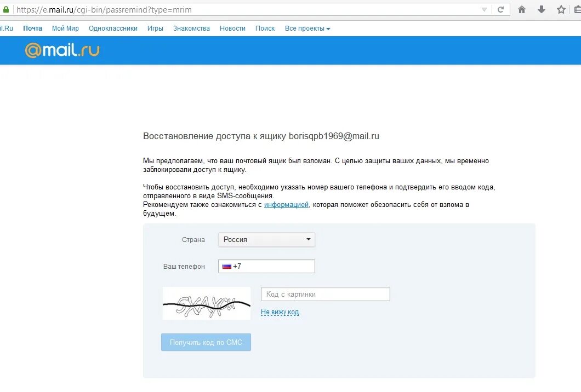This screenshot has width=581, height=392.
Task: Click the Russian flag icon in phone field
Action: 227,266
